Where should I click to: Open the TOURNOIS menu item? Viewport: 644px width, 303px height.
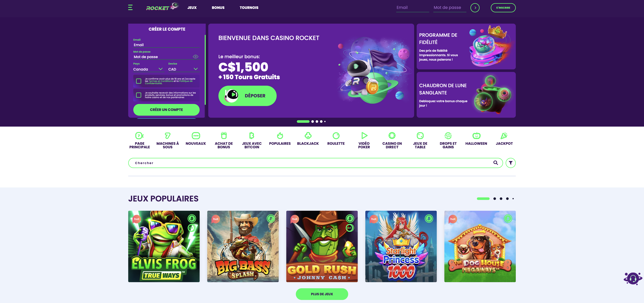coord(249,8)
